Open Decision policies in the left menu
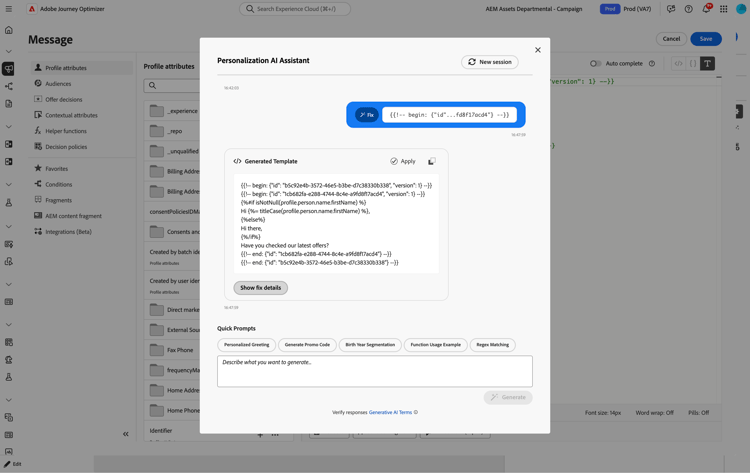The width and height of the screenshot is (750, 473). point(82,147)
